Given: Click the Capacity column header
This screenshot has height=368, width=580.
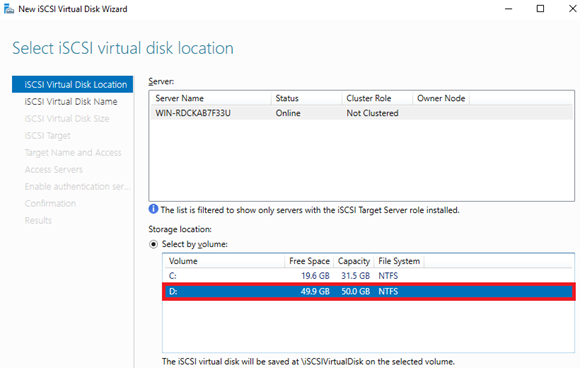Looking at the screenshot, I should (354, 261).
